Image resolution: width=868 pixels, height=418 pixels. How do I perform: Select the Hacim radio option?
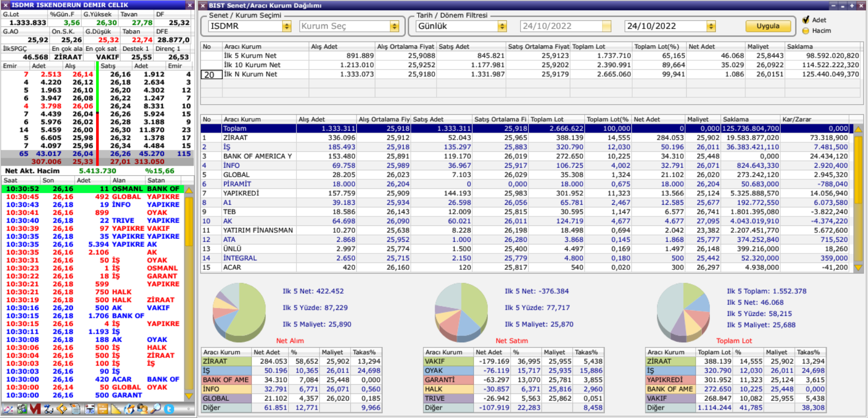806,31
